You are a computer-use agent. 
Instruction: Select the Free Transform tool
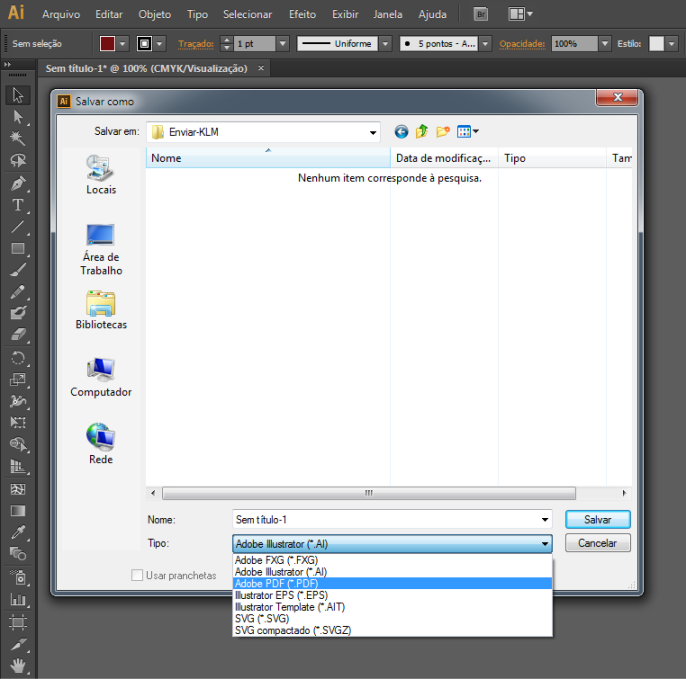click(18, 423)
